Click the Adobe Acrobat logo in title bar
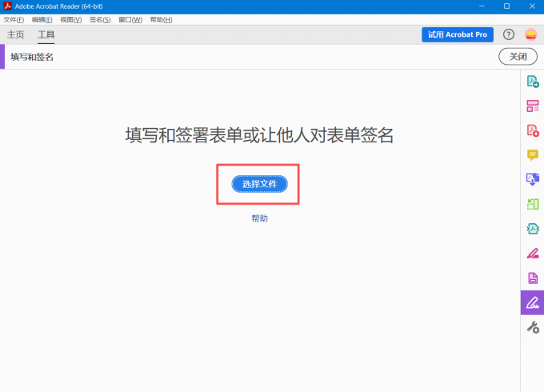The width and height of the screenshot is (544, 392). tap(7, 6)
